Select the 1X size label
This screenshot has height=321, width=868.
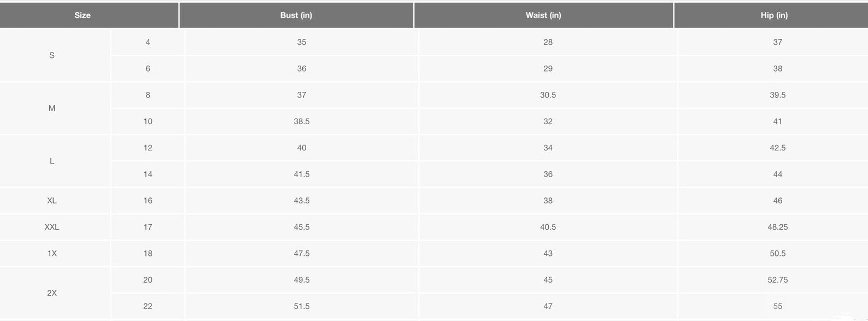pos(52,254)
